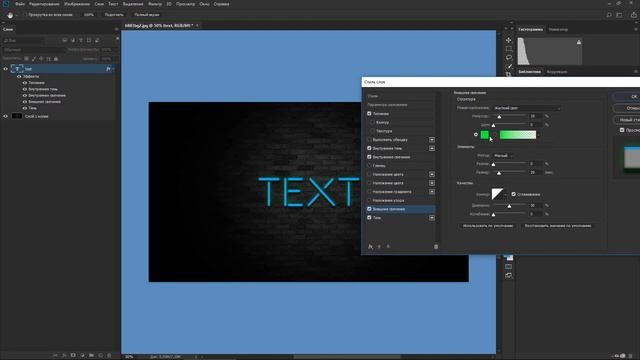Image resolution: width=640 pixels, height=360 pixels.
Task: Click the share icon at top right
Action: 633,15
